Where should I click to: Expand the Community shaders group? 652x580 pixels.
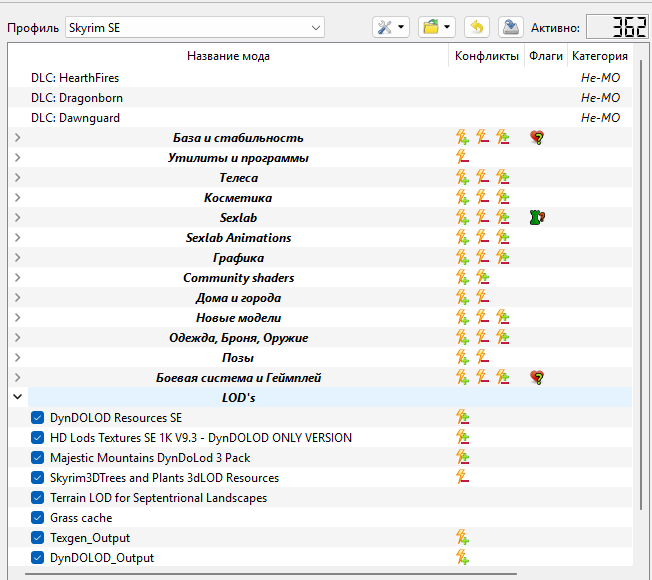[x=17, y=277]
